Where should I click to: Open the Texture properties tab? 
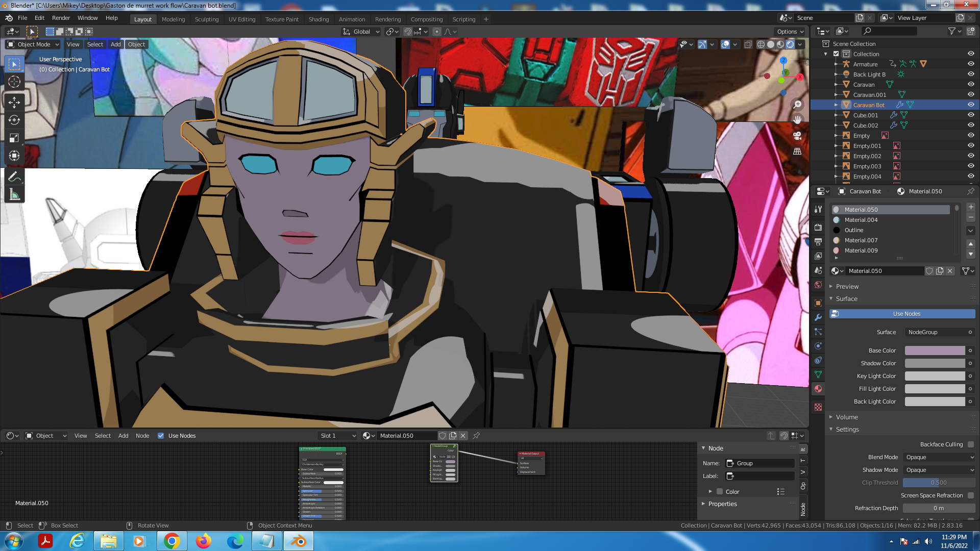(x=818, y=407)
